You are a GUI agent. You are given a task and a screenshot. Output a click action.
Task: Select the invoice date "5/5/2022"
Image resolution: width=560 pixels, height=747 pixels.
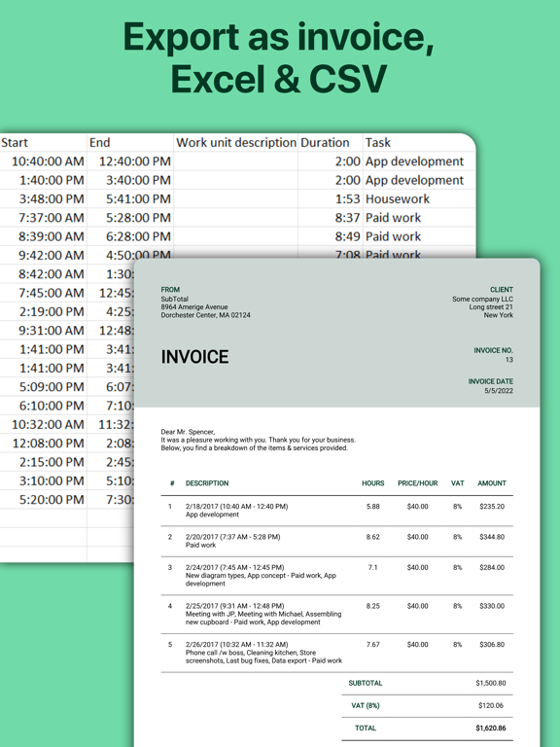pyautogui.click(x=499, y=391)
